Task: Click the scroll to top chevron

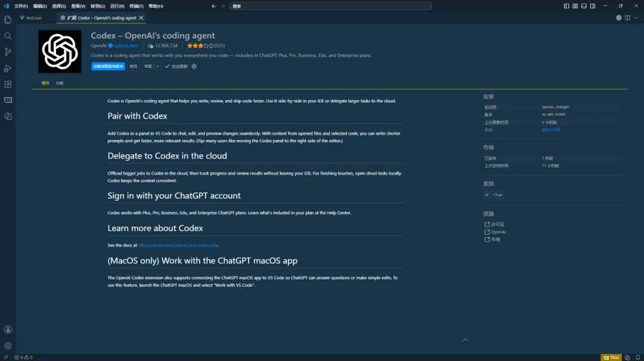Action: (x=465, y=340)
